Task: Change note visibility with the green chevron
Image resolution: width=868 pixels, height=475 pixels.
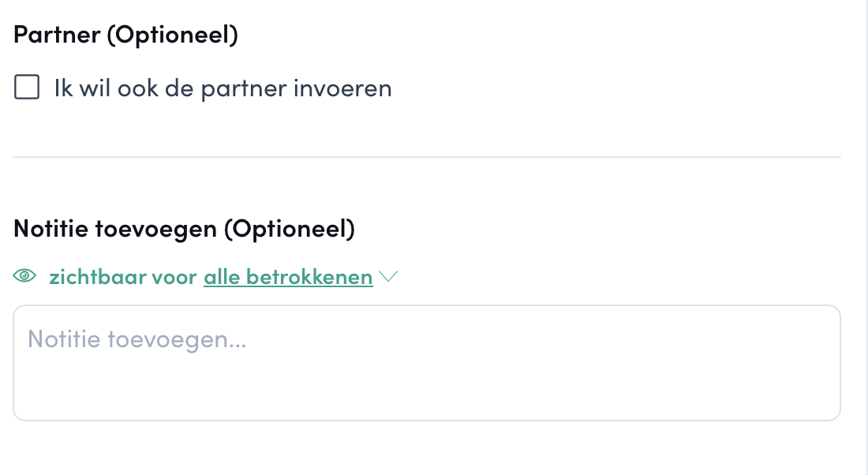Action: [x=388, y=276]
